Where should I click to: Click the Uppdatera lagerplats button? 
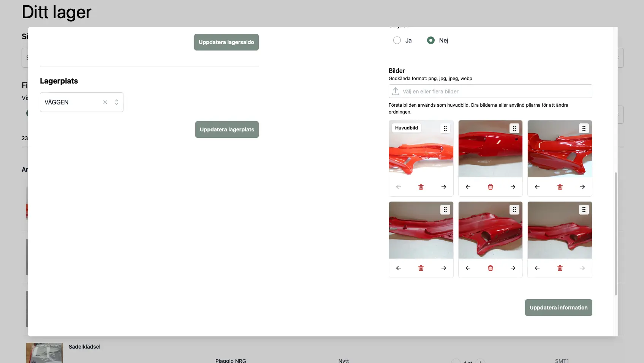(227, 129)
